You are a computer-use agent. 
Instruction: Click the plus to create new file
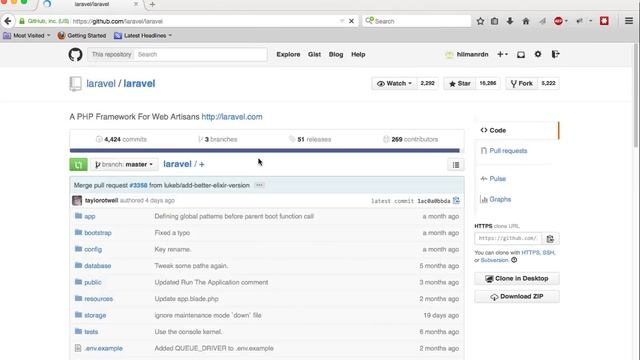point(202,164)
